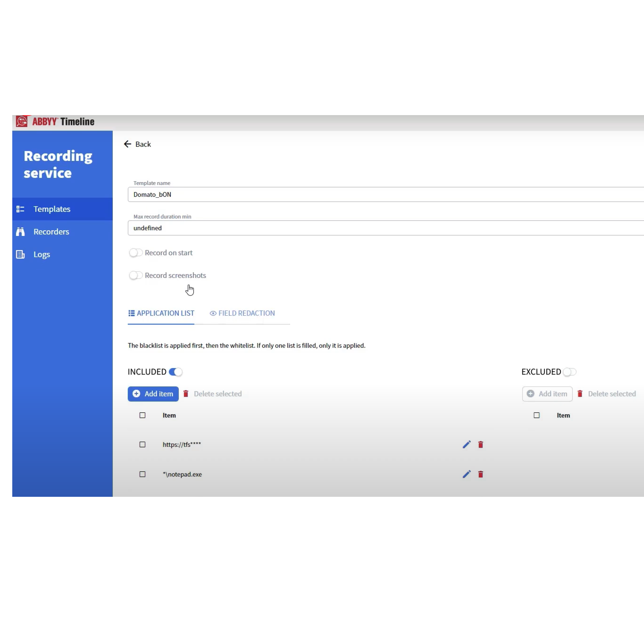The width and height of the screenshot is (644, 644).
Task: Turn on the EXCLUDED list toggle
Action: 569,372
